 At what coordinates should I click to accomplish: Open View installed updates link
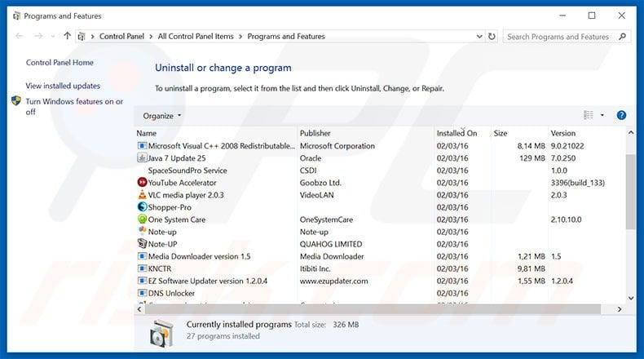[63, 86]
